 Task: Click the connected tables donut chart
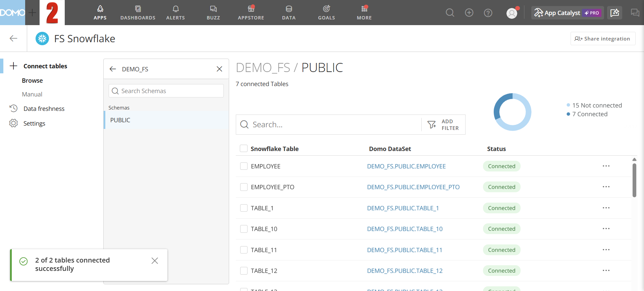coord(512,112)
